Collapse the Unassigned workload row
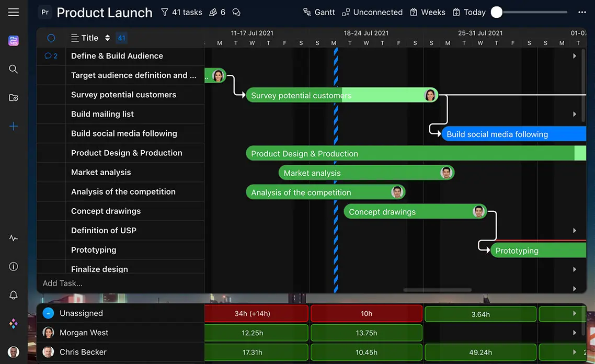Viewport: 595px width, 364px height. click(48, 313)
